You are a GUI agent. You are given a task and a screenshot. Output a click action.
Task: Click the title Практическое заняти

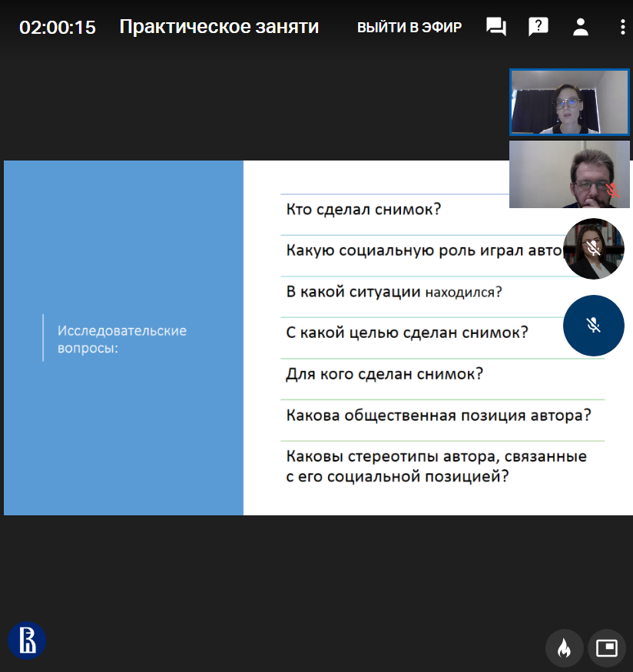point(219,28)
